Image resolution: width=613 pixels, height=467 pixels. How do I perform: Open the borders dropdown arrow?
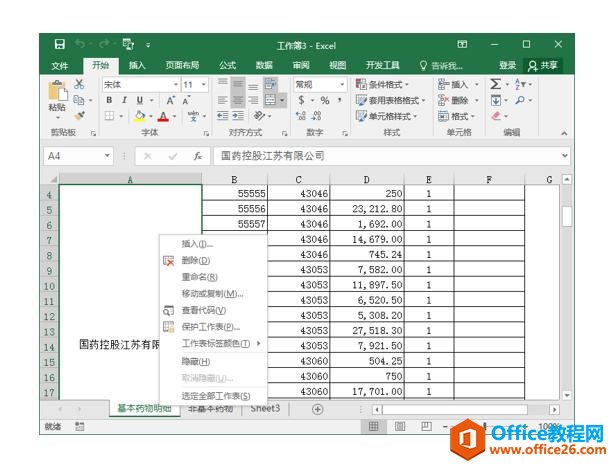click(121, 116)
